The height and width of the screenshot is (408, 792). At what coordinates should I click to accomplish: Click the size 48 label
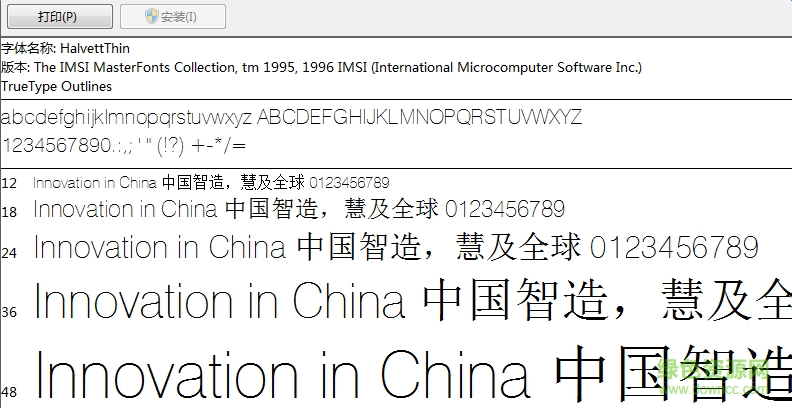(x=9, y=391)
